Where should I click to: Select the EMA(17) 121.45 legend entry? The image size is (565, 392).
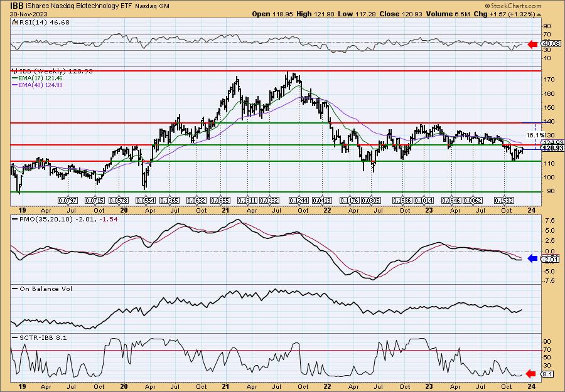pyautogui.click(x=37, y=78)
